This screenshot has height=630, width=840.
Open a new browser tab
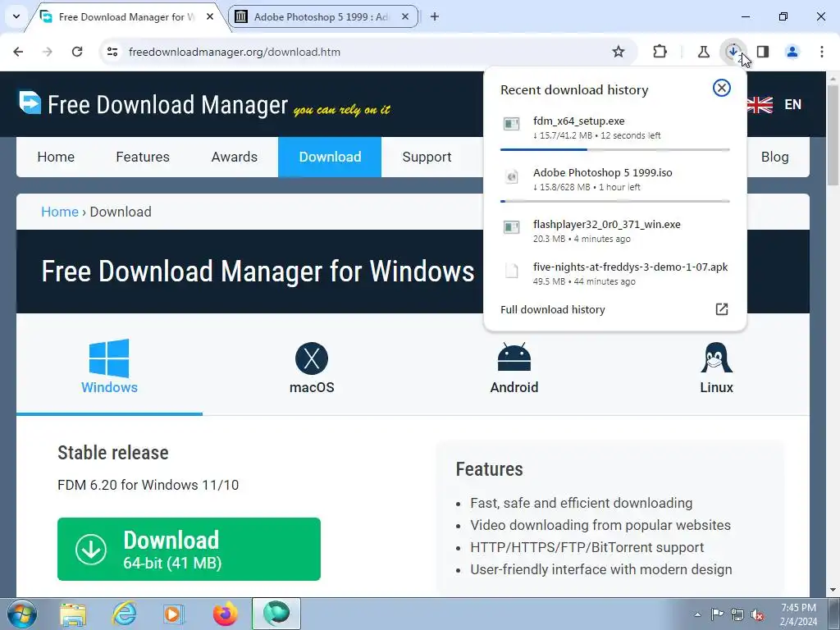pos(435,16)
